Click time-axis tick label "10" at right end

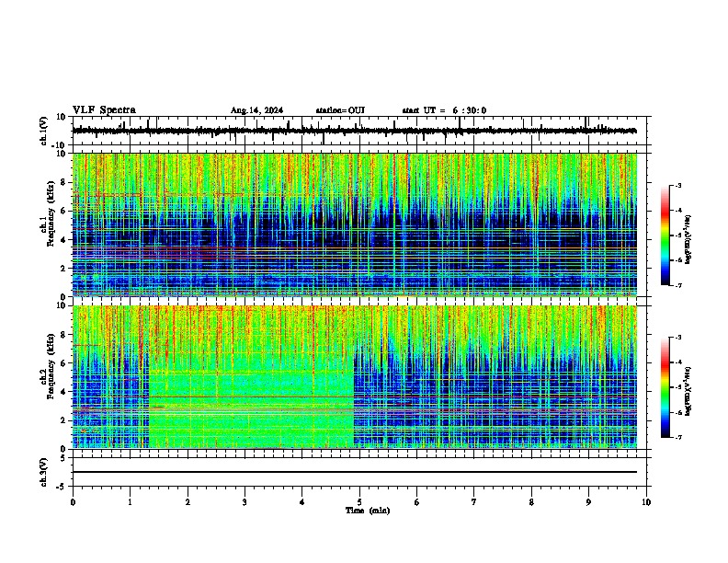pyautogui.click(x=646, y=502)
